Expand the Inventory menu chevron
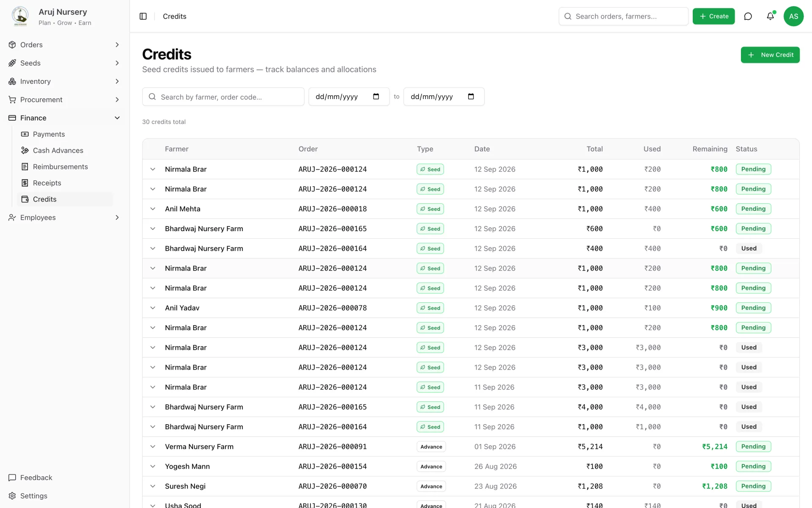 pyautogui.click(x=117, y=81)
